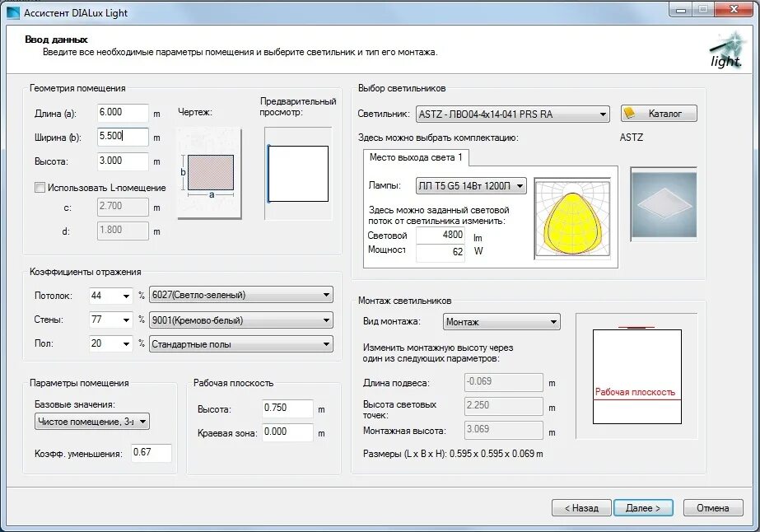
Task: Click the Ширина (b) field with 5.500
Action: [123, 137]
